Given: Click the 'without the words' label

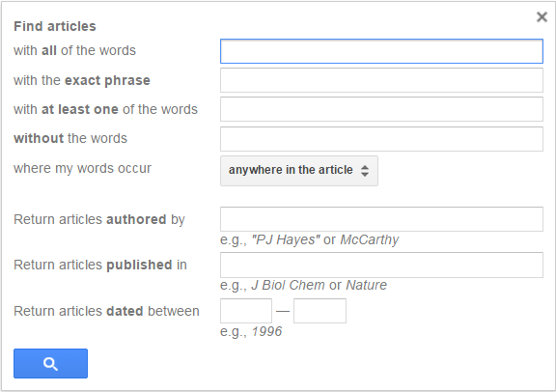Looking at the screenshot, I should [x=70, y=138].
